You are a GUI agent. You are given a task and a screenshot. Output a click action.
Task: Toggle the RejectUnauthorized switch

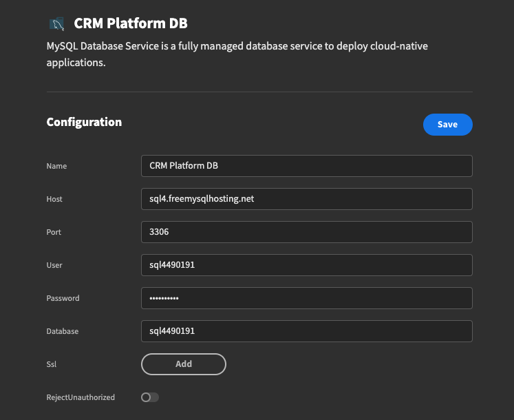[x=150, y=397]
